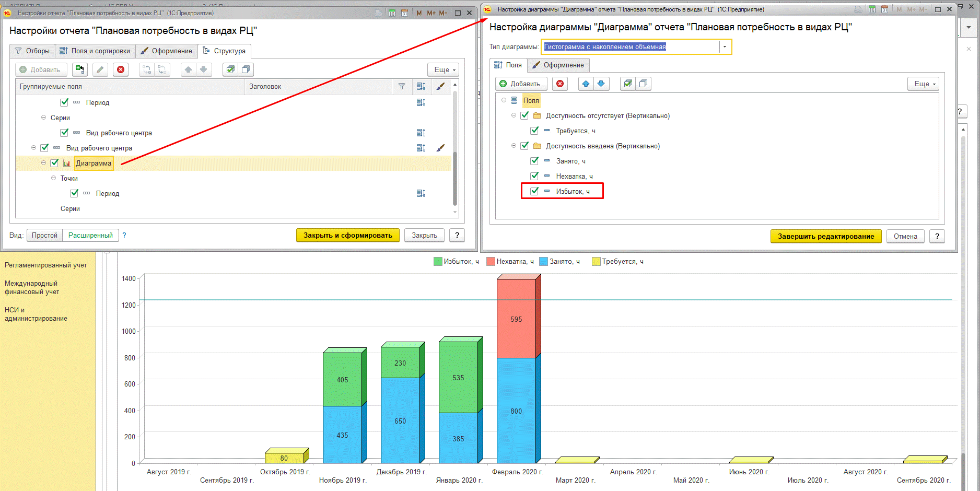
Task: Uncheck the checkbox of Вид рабочего центра under Серии
Action: tap(64, 133)
